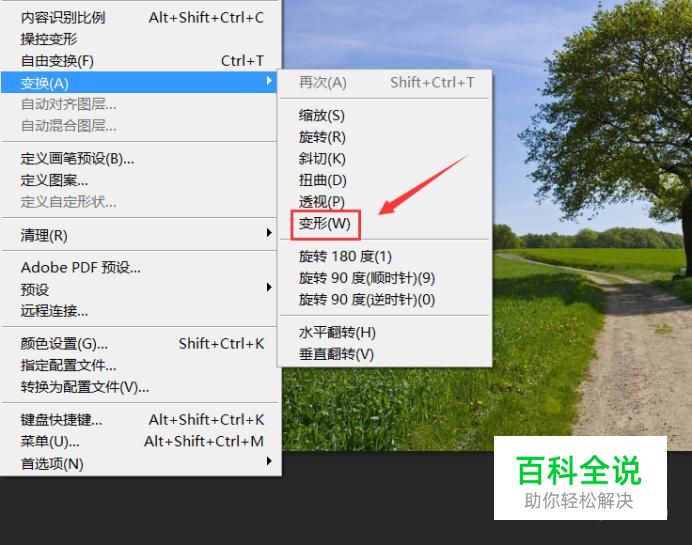Select 透视(P) transform option

pos(385,202)
